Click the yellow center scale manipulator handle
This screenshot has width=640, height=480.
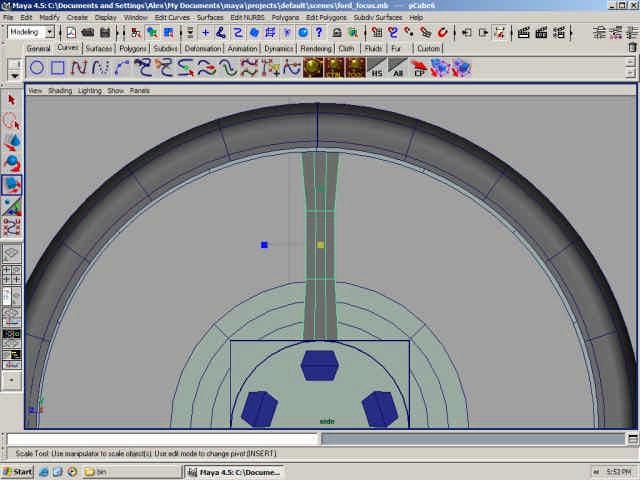tap(320, 244)
